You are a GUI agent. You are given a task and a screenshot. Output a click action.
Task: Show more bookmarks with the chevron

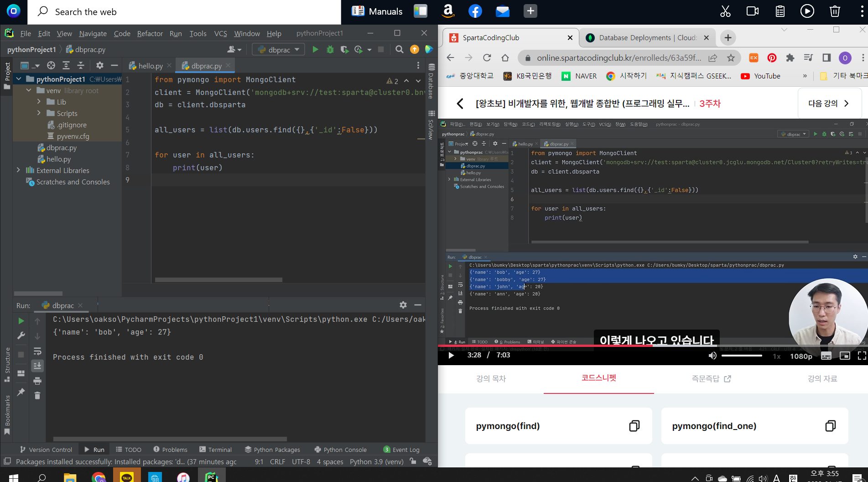805,76
